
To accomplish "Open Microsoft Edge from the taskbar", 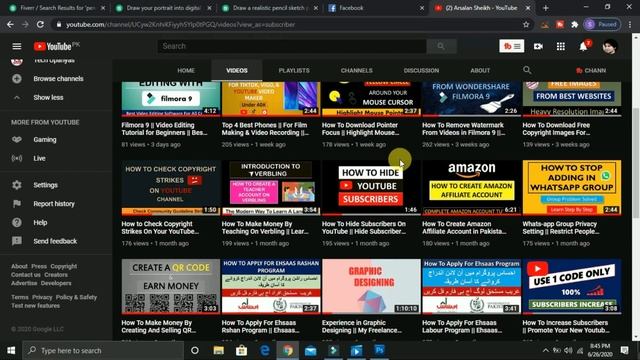I will point(264,350).
